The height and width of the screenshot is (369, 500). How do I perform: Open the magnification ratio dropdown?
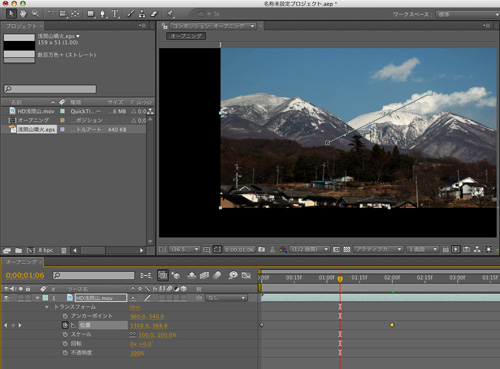coord(184,249)
